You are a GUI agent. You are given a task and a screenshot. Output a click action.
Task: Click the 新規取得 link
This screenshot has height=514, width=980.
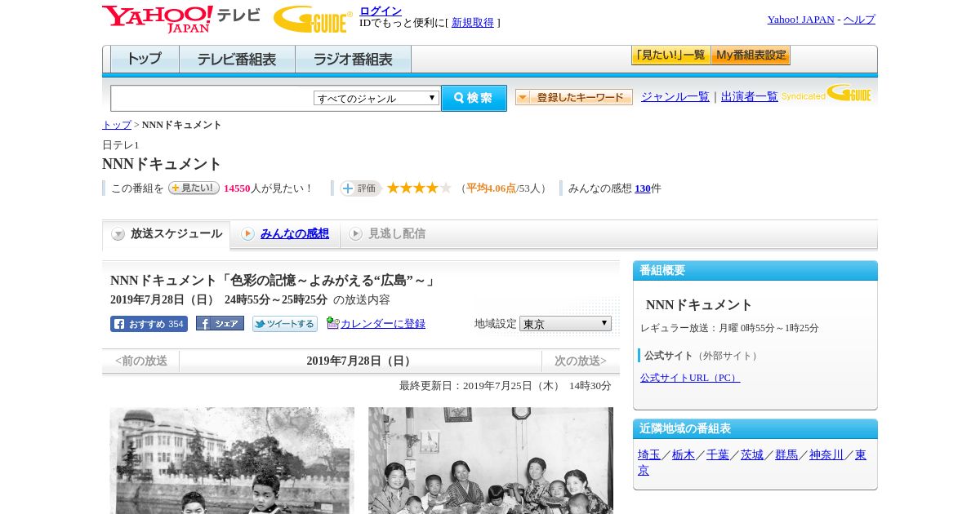(473, 23)
